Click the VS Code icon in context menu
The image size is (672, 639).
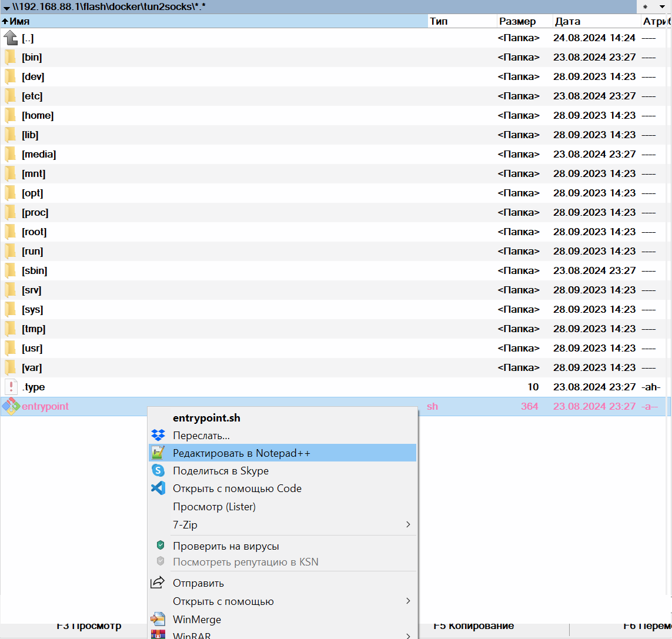tap(158, 488)
